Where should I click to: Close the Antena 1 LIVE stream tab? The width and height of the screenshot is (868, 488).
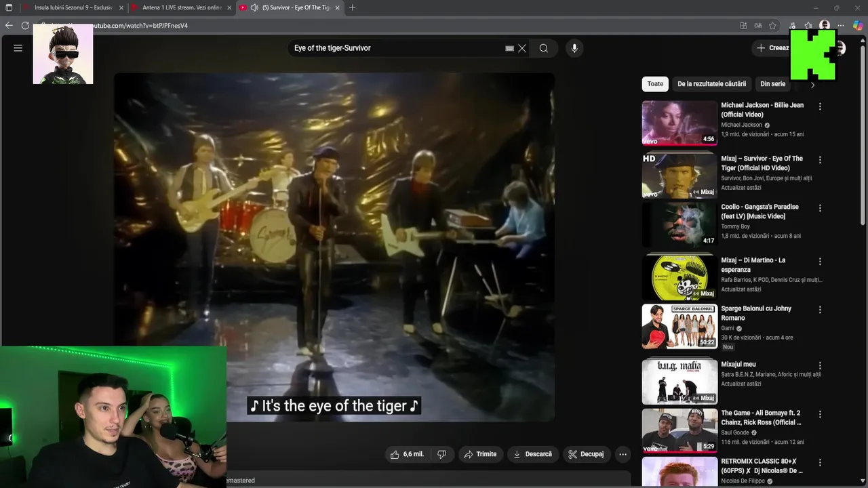[229, 7]
